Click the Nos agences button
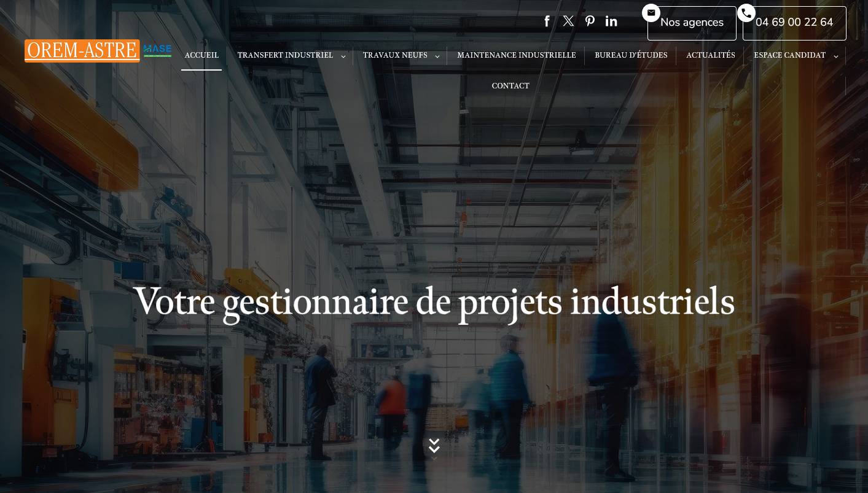The height and width of the screenshot is (493, 868). [692, 23]
